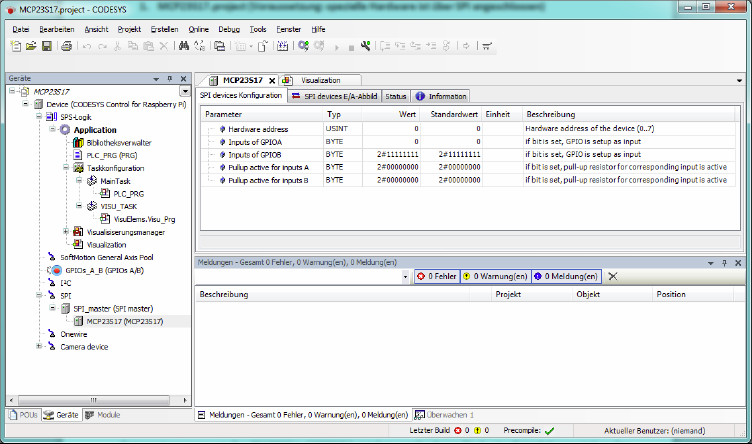Close the Geräte panel
Image resolution: width=752 pixels, height=444 pixels.
click(x=183, y=78)
